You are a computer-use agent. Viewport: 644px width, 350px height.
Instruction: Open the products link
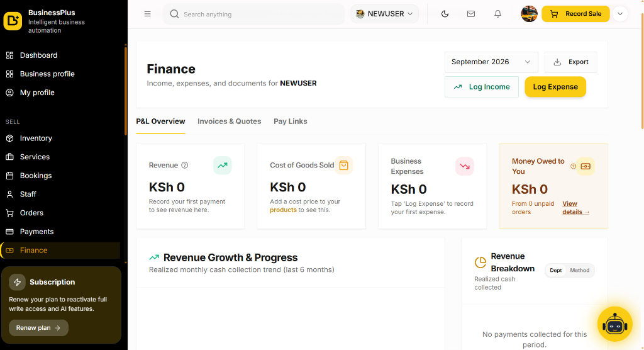[x=283, y=210]
